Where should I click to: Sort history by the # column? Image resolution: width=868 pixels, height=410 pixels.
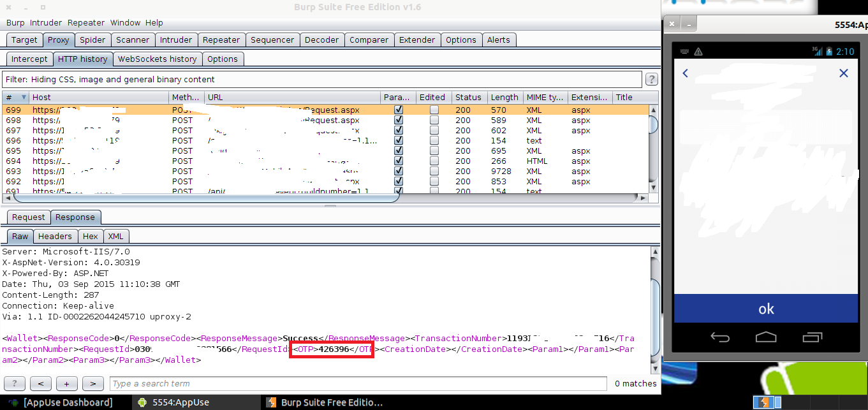tap(15, 97)
